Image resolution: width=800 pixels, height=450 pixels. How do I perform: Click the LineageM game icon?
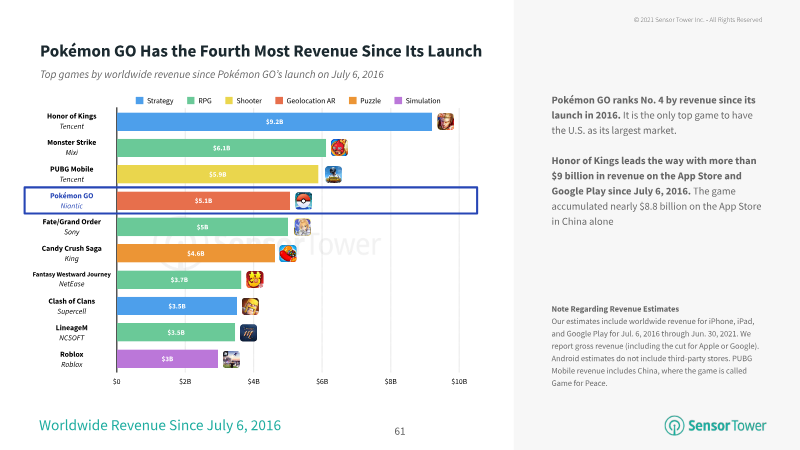(248, 333)
